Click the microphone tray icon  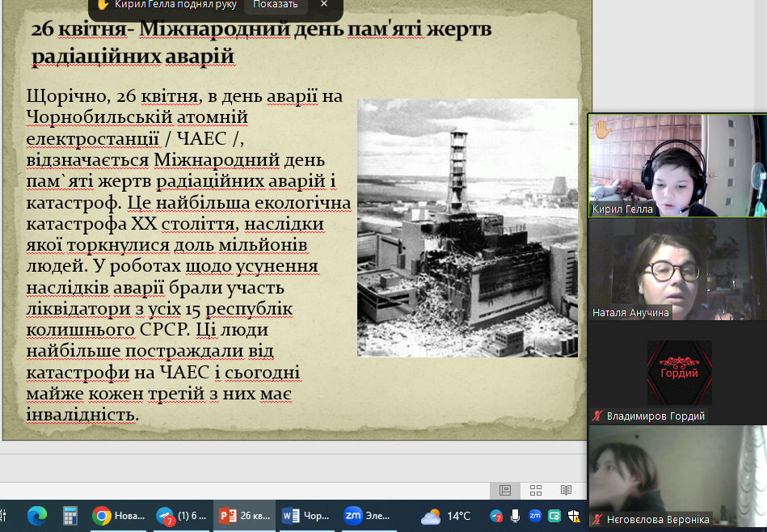coord(515,516)
